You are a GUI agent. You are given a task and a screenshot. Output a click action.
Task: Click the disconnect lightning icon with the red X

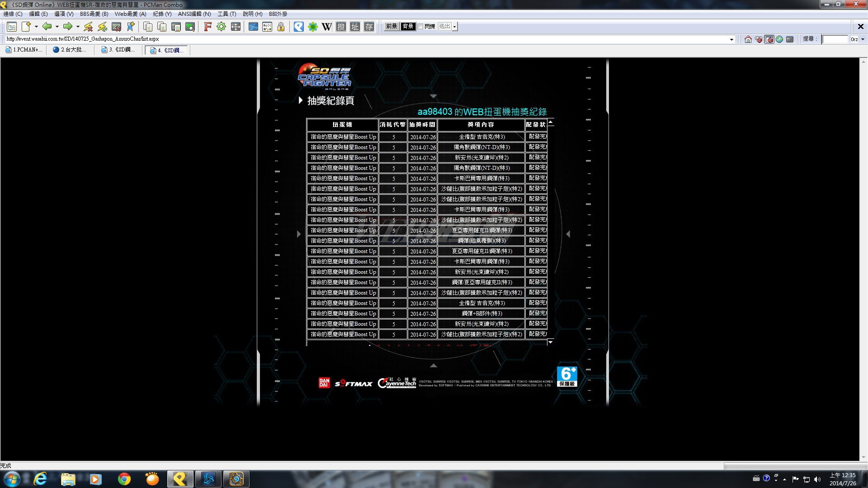point(88,27)
